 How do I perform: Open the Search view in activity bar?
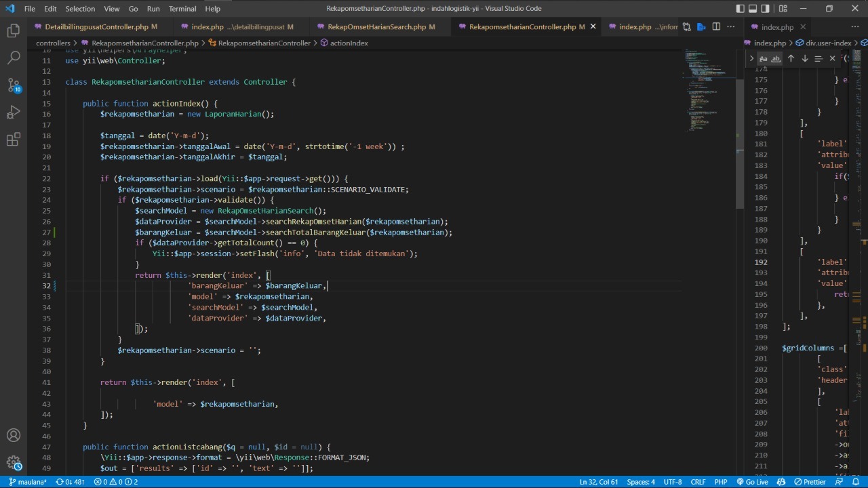pos(14,58)
